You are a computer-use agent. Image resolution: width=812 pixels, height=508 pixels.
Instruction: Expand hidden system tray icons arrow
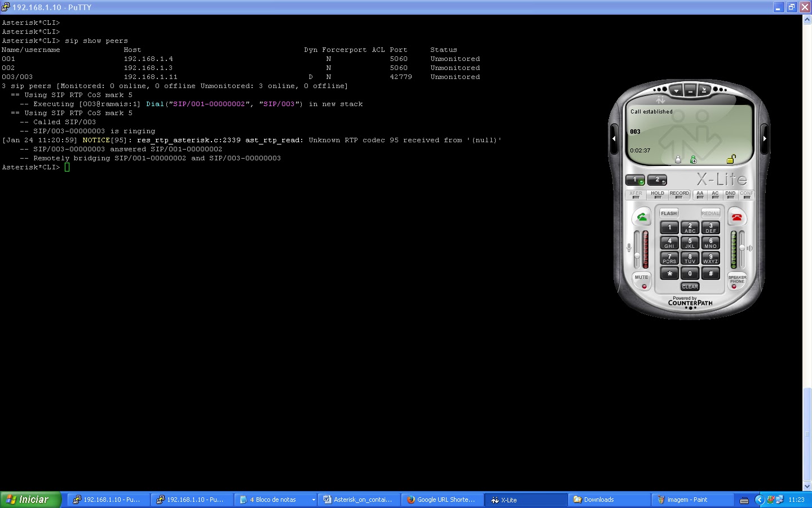[x=759, y=500]
